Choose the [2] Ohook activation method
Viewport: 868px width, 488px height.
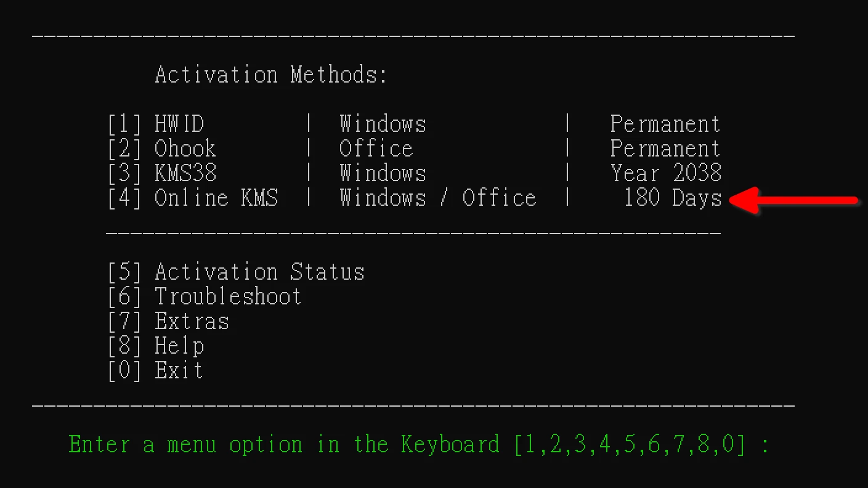[x=161, y=149]
